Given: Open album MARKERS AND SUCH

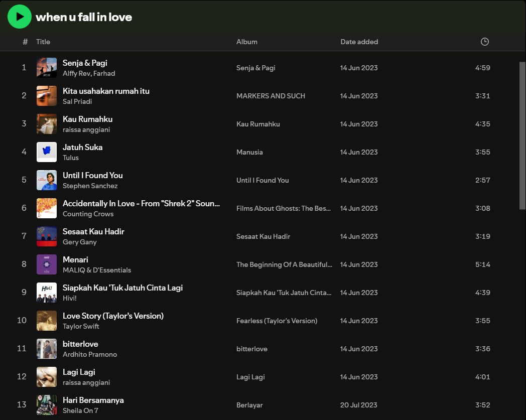Looking at the screenshot, I should tap(271, 96).
